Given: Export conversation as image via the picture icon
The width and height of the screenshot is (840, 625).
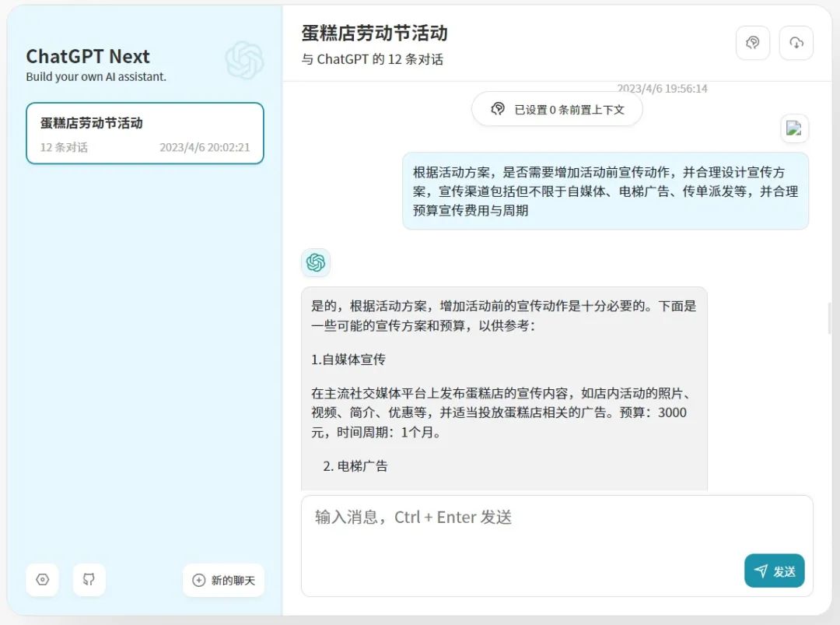Looking at the screenshot, I should click(x=794, y=128).
